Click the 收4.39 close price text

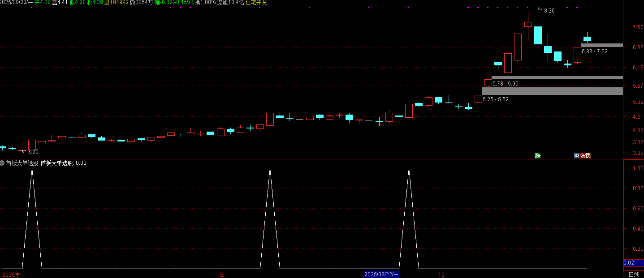[x=95, y=3]
